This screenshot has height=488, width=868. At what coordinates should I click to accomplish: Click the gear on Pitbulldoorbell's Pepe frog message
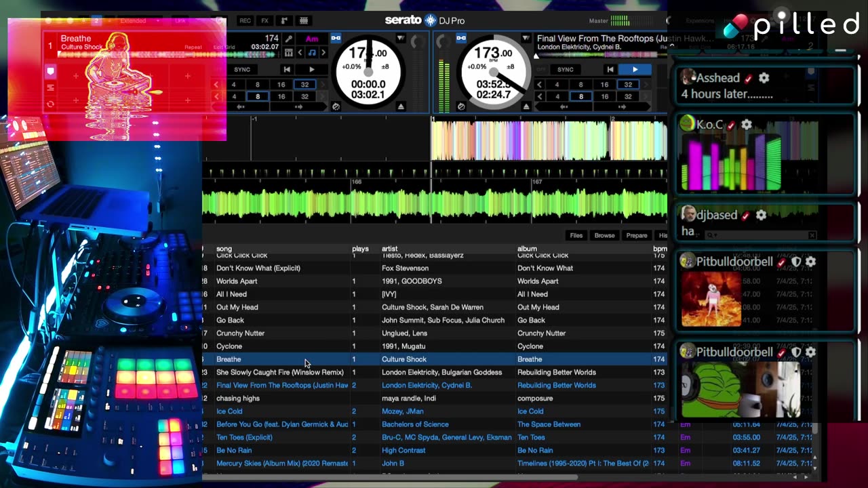tap(810, 352)
